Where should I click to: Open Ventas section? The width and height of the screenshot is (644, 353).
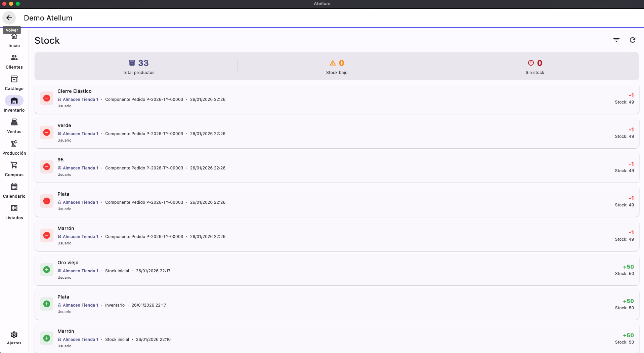pos(14,126)
